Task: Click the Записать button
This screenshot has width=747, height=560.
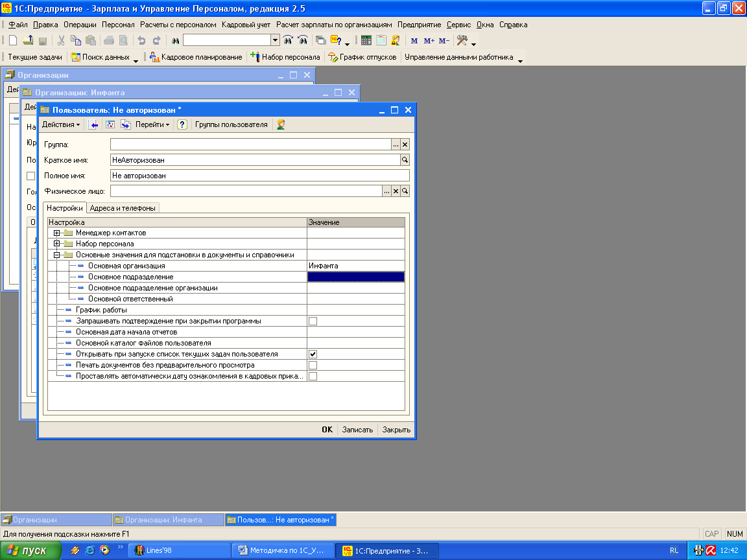Action: click(357, 430)
